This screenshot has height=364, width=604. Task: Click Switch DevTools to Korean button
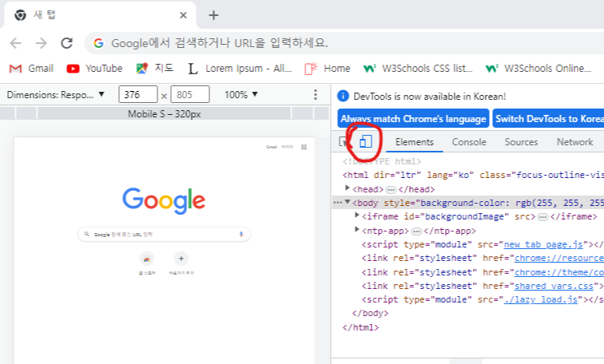coord(549,118)
